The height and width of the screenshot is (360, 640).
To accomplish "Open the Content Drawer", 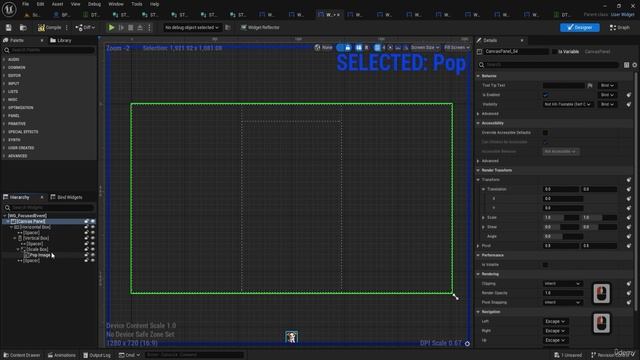I will [22, 355].
